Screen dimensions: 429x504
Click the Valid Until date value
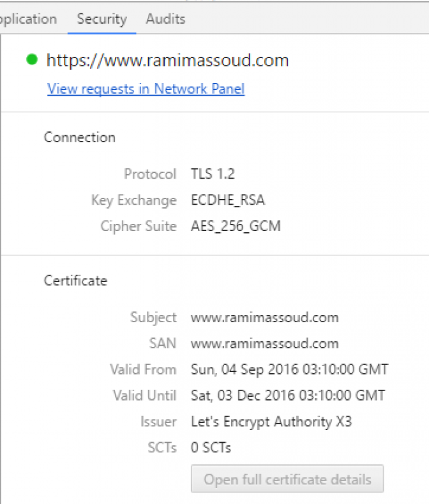tap(288, 396)
